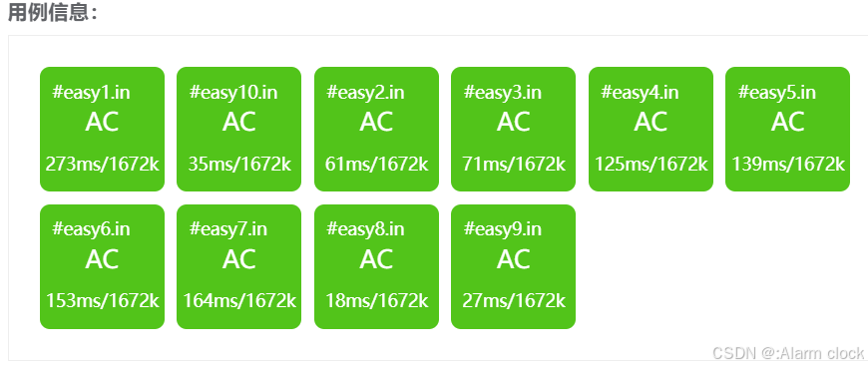The width and height of the screenshot is (868, 368).
Task: Click the 27ms/1672k runtime label
Action: (513, 300)
